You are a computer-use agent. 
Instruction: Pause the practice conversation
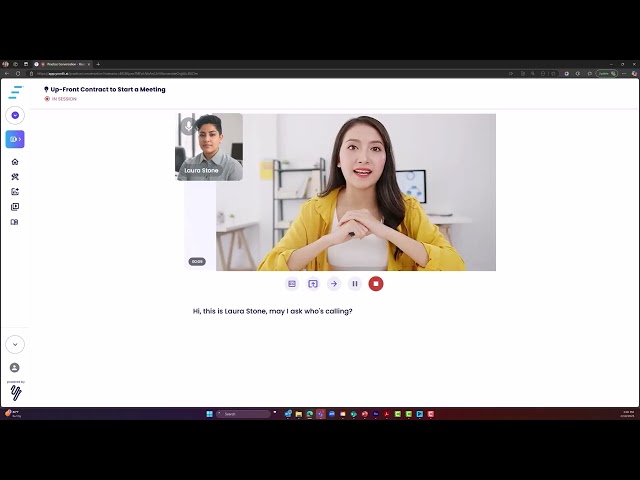point(355,284)
